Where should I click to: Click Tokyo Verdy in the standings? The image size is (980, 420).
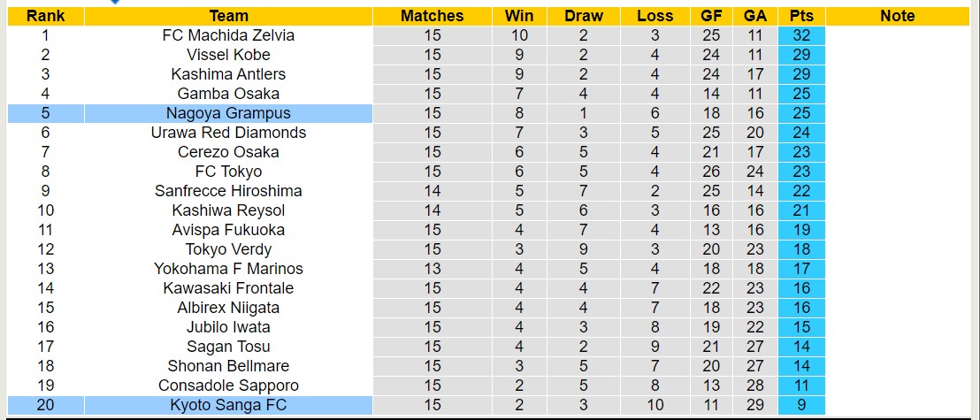point(228,249)
